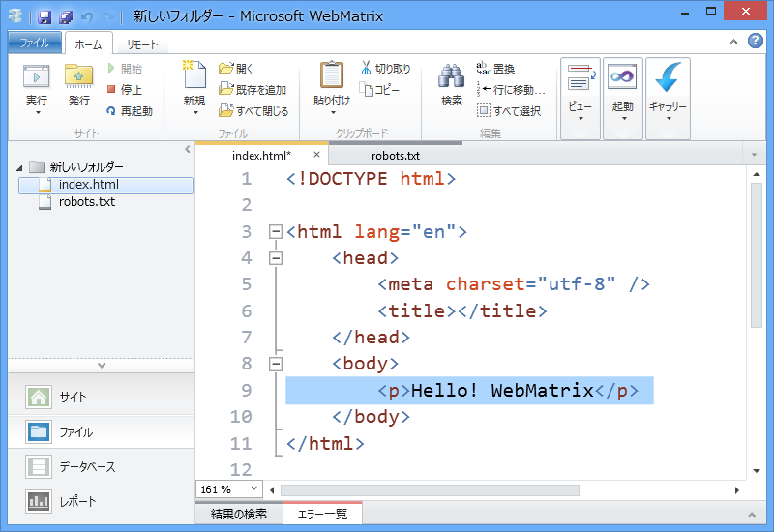Image resolution: width=774 pixels, height=532 pixels.
Task: Open the 貼り付け dropdown arrow
Action: [333, 113]
